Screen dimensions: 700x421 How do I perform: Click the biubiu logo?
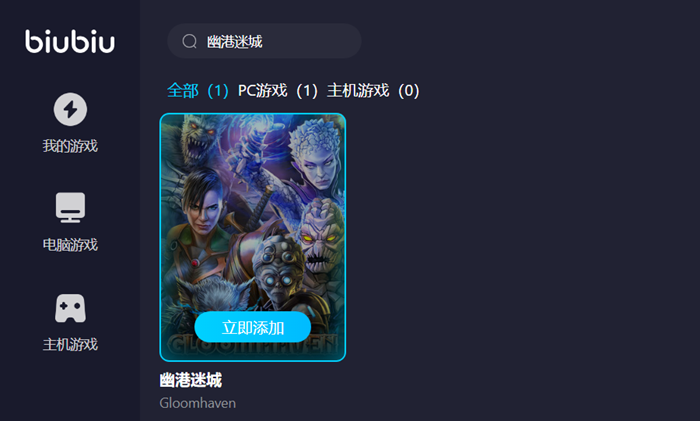70,42
